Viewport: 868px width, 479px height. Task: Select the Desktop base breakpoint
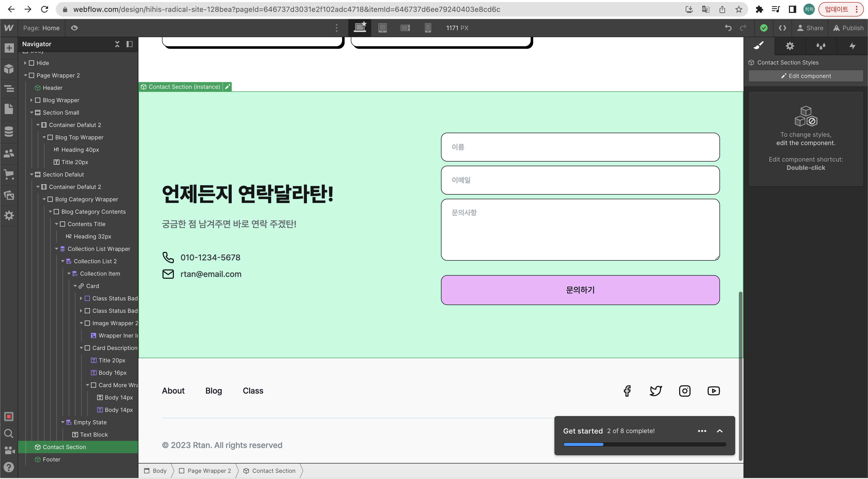pos(360,28)
